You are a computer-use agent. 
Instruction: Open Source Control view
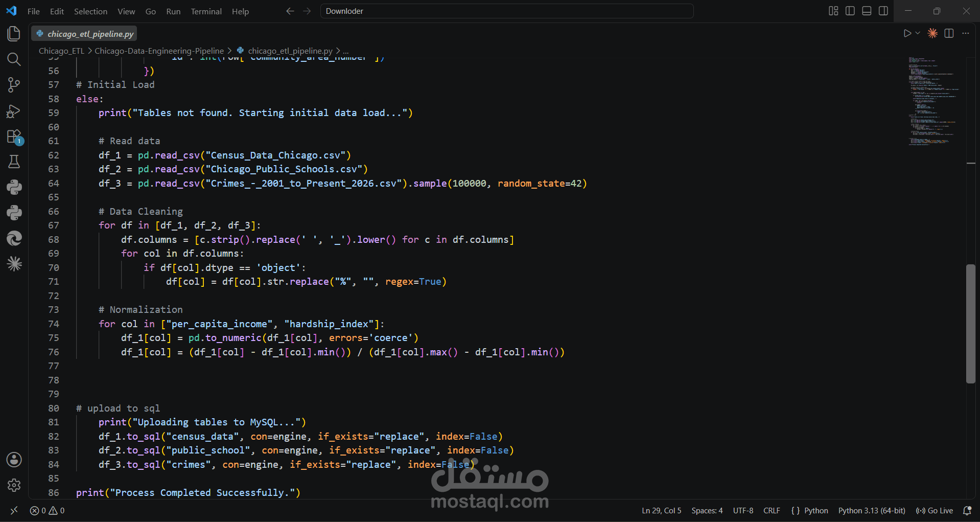click(x=14, y=85)
